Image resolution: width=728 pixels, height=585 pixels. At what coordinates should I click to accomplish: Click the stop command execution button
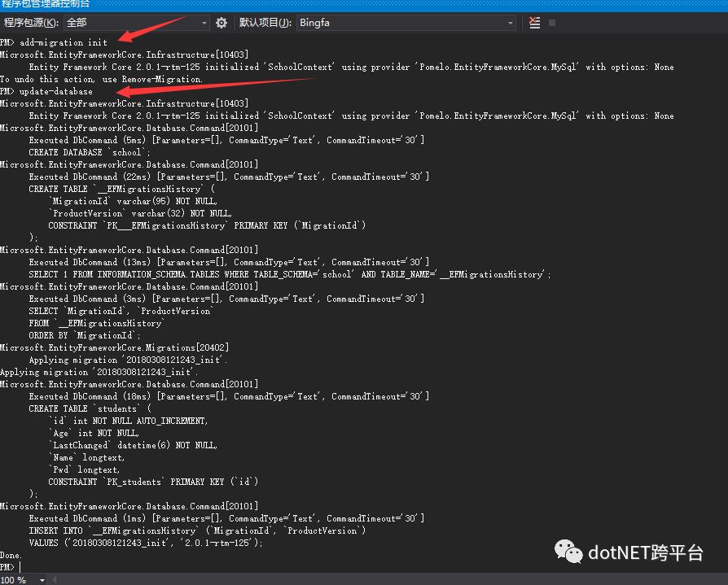[552, 23]
